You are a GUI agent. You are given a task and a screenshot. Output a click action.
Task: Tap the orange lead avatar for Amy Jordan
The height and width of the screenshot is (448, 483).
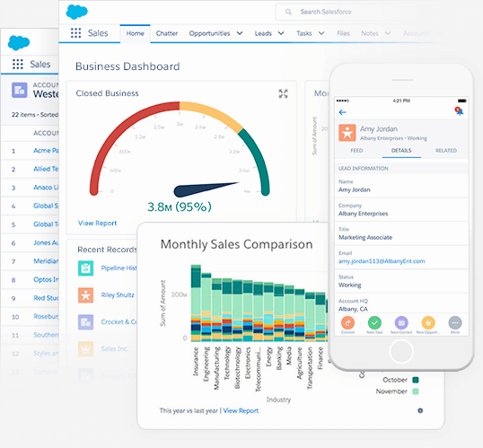pyautogui.click(x=347, y=133)
